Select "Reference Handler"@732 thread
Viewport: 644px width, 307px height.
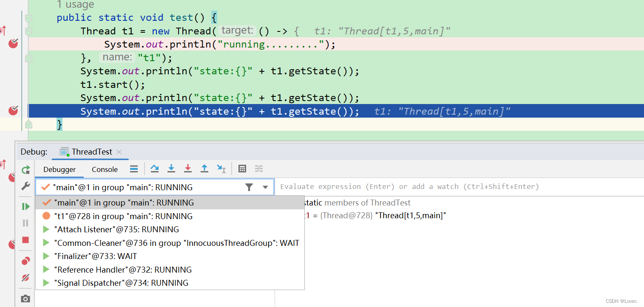(x=170, y=270)
